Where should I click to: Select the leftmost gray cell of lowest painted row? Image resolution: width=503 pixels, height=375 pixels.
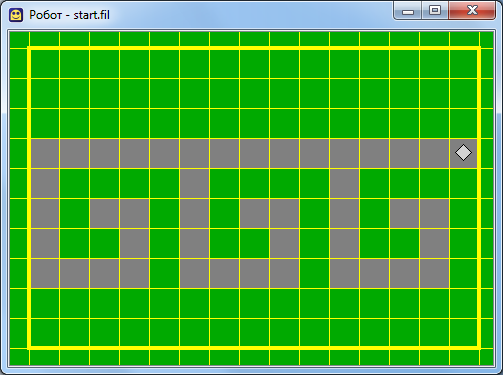(45, 274)
